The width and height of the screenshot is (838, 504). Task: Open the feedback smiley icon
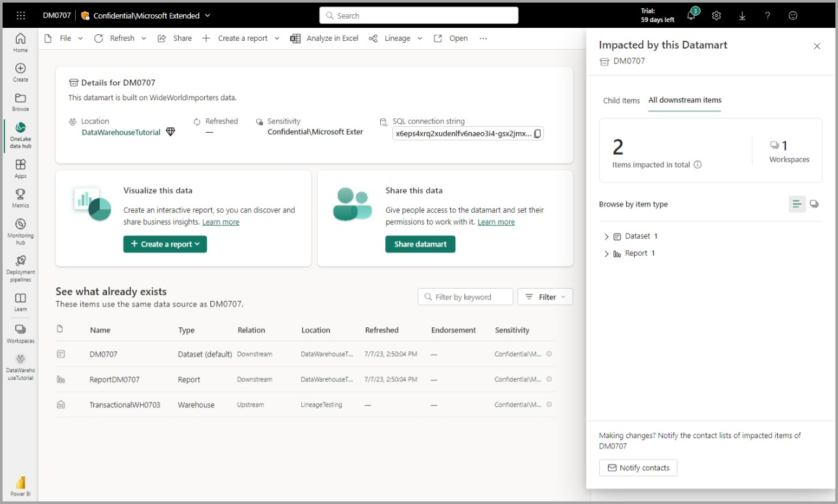[793, 16]
